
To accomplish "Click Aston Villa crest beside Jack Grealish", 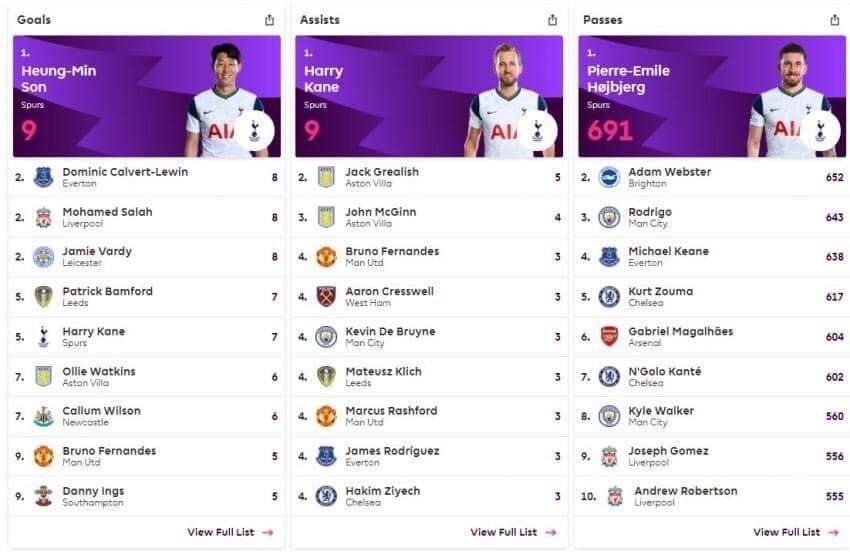I will tap(326, 177).
